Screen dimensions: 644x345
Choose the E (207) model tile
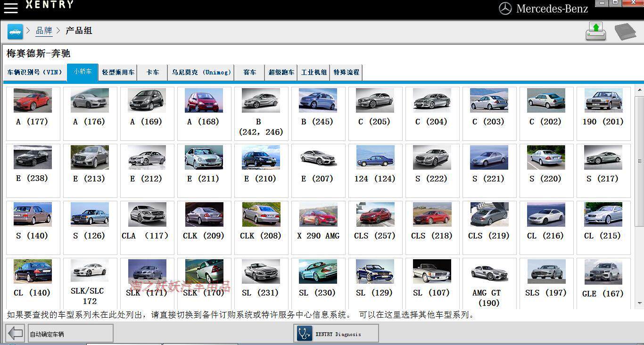pos(318,171)
